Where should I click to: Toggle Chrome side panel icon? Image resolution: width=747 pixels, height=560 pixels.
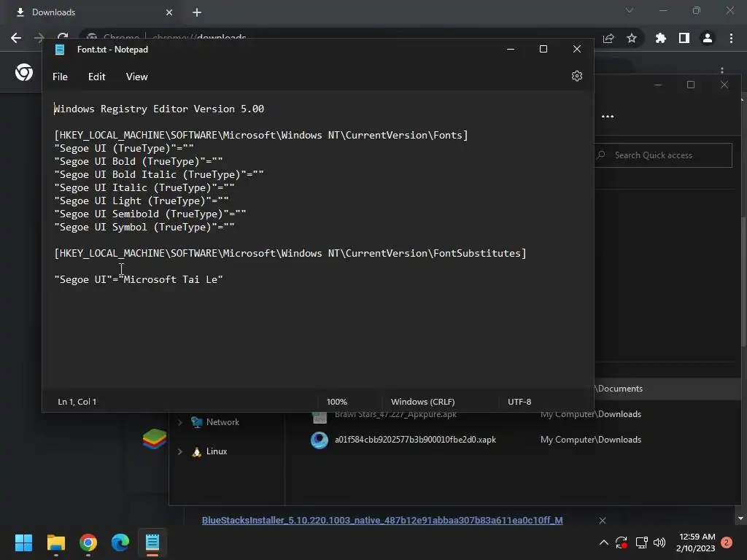tap(684, 38)
